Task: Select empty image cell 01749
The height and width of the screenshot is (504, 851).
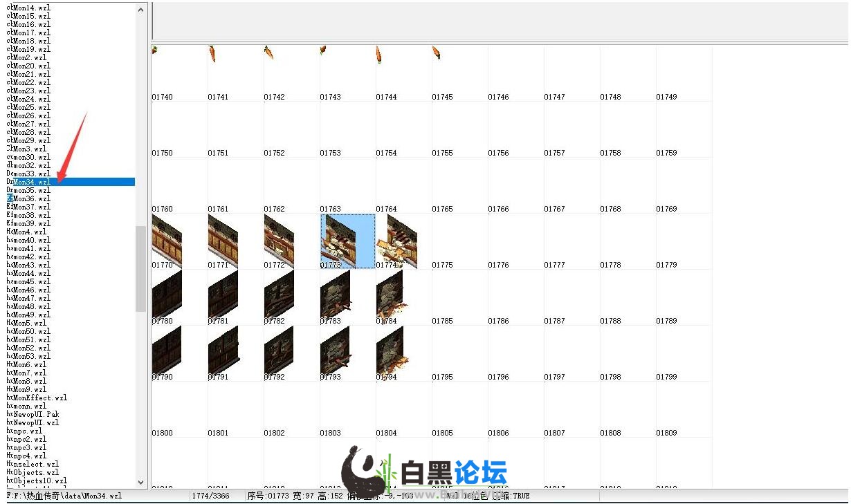Action: [684, 73]
